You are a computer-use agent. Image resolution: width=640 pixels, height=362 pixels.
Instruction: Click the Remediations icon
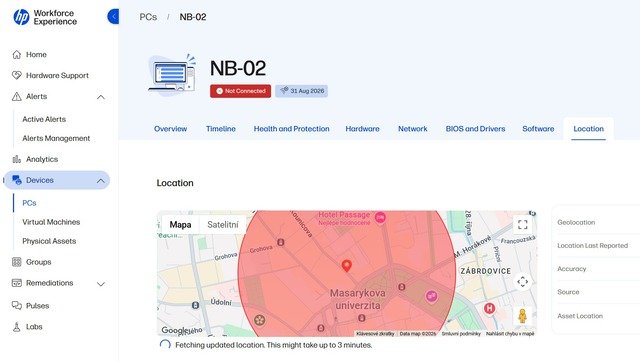point(17,283)
